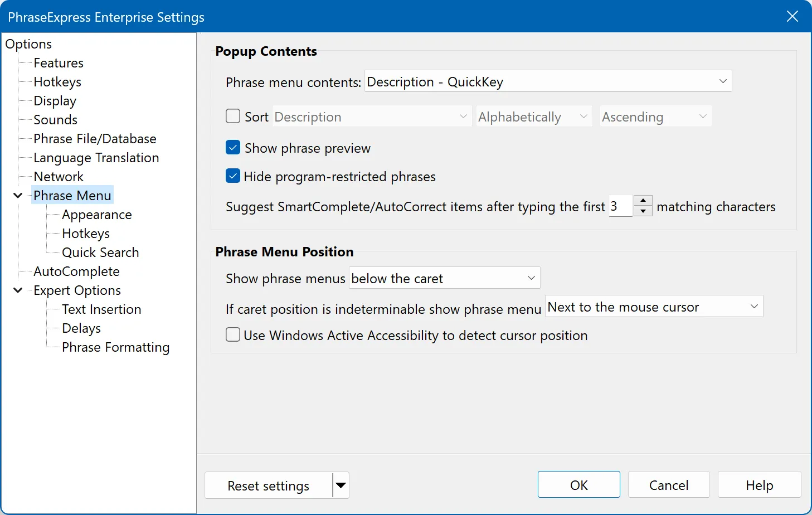The height and width of the screenshot is (515, 812).
Task: Open the Language Translation settings
Action: point(96,157)
